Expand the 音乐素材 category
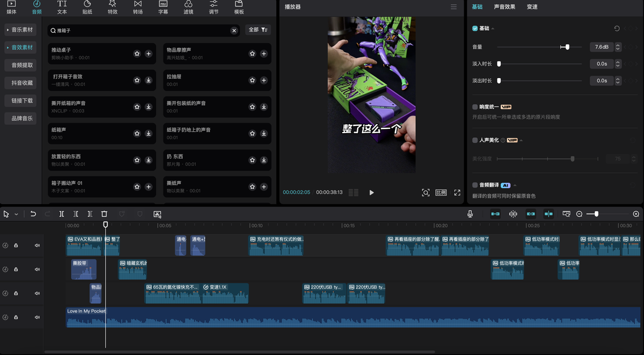Image resolution: width=644 pixels, height=355 pixels. (x=20, y=30)
